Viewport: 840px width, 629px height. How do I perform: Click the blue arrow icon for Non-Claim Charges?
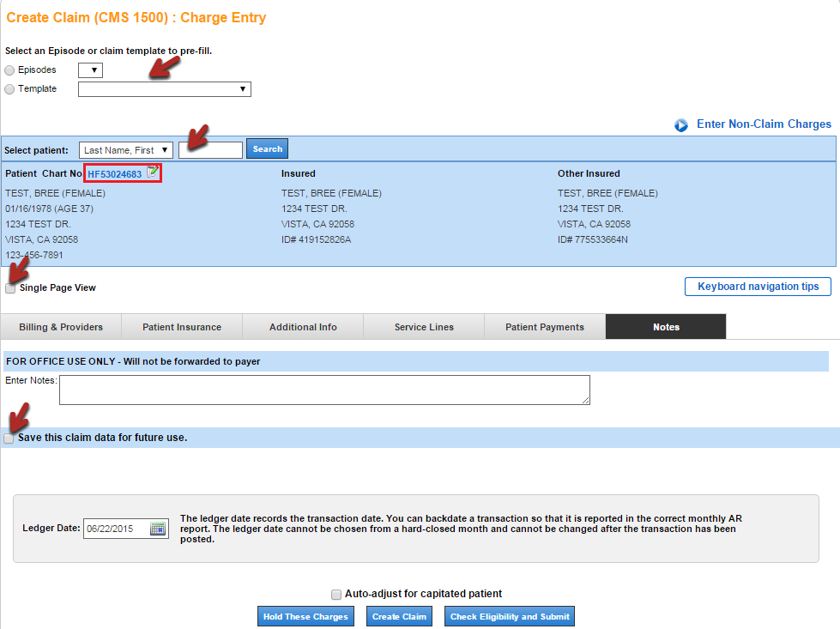click(x=681, y=125)
